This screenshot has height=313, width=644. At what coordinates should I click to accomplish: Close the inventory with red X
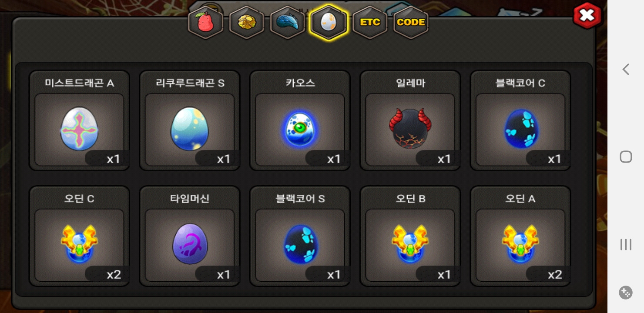click(587, 16)
